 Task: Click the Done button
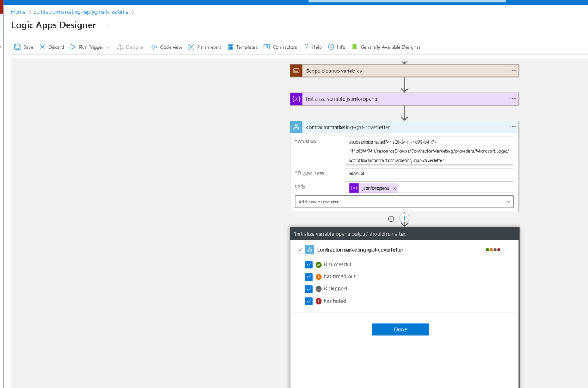(x=401, y=329)
